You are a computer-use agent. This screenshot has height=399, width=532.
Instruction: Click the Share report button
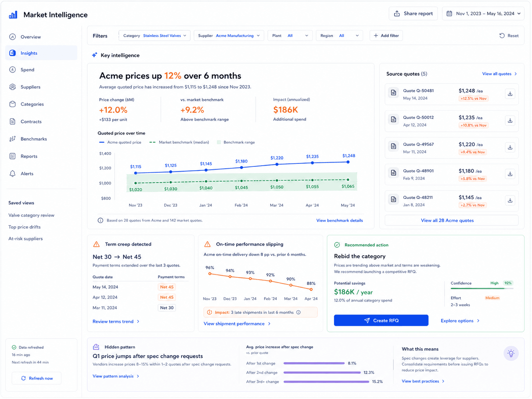pos(413,14)
